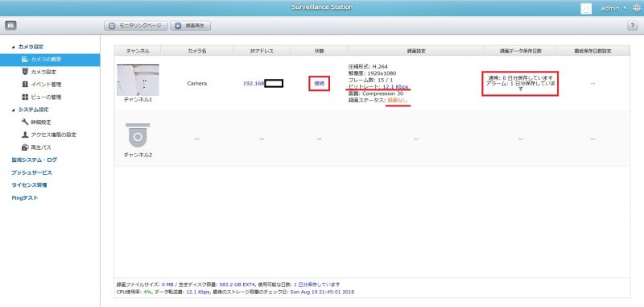Click the チャンネル2 label
The image size is (644, 307).
click(138, 155)
